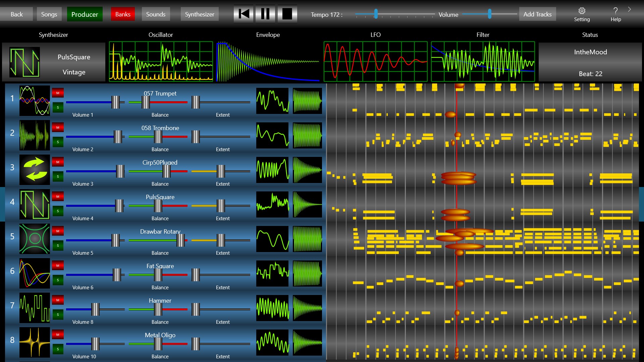Mute the 057 Trumpet track
The height and width of the screenshot is (362, 644).
coord(58,93)
